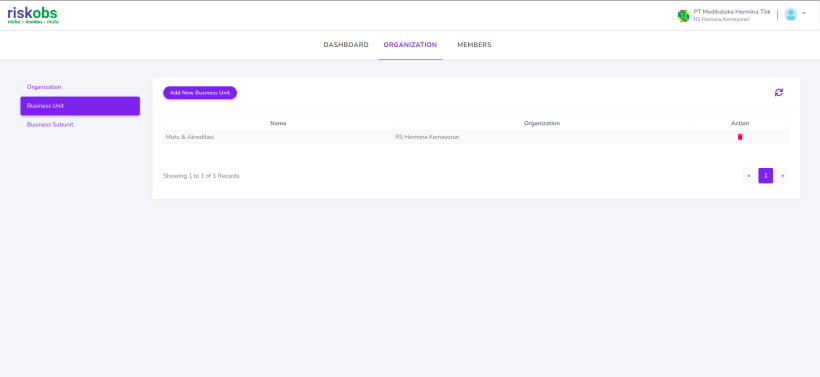Click the PT Medikaloka Hermina company logo
Screen dimensions: 820x377
point(683,15)
